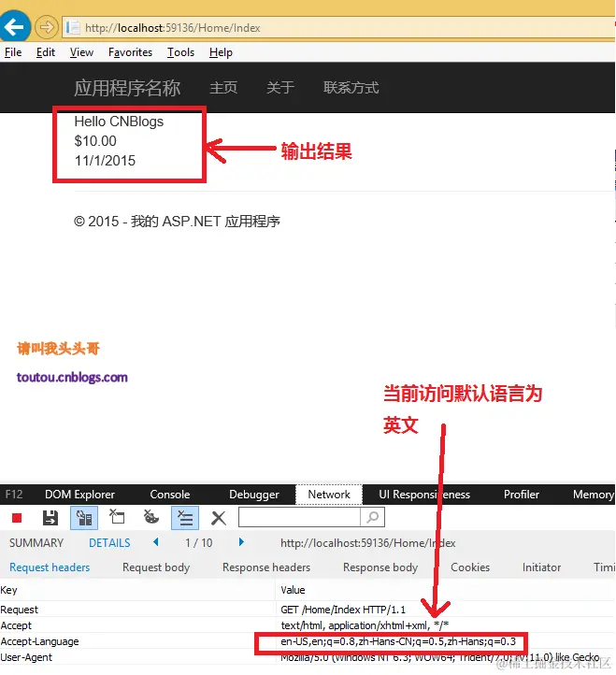The image size is (616, 675).
Task: Click the export captured traffic save icon
Action: pyautogui.click(x=50, y=517)
